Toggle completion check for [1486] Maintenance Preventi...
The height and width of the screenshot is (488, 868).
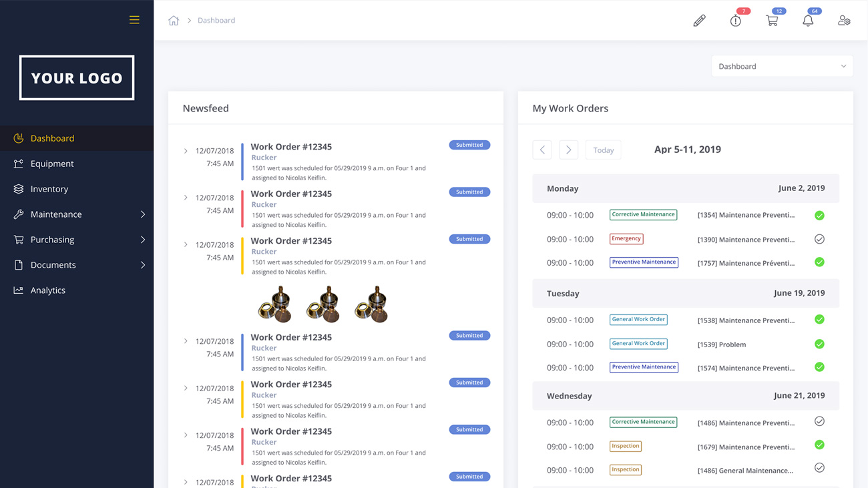[x=819, y=421]
